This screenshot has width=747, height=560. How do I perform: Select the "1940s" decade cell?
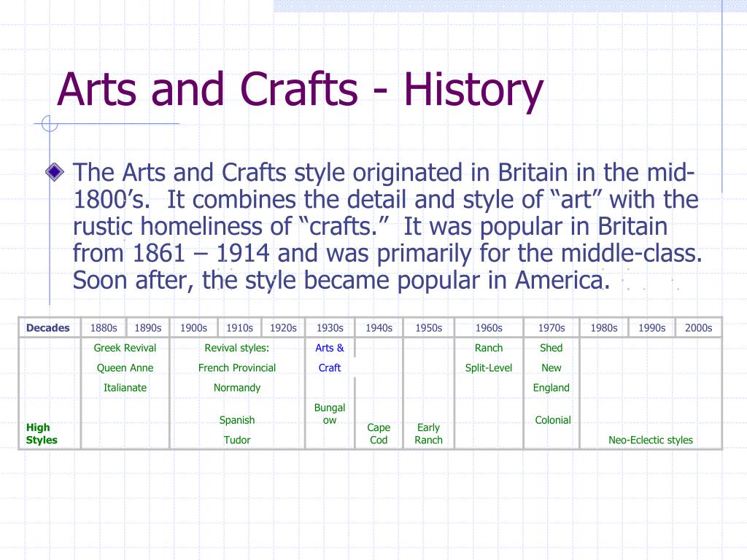(379, 328)
